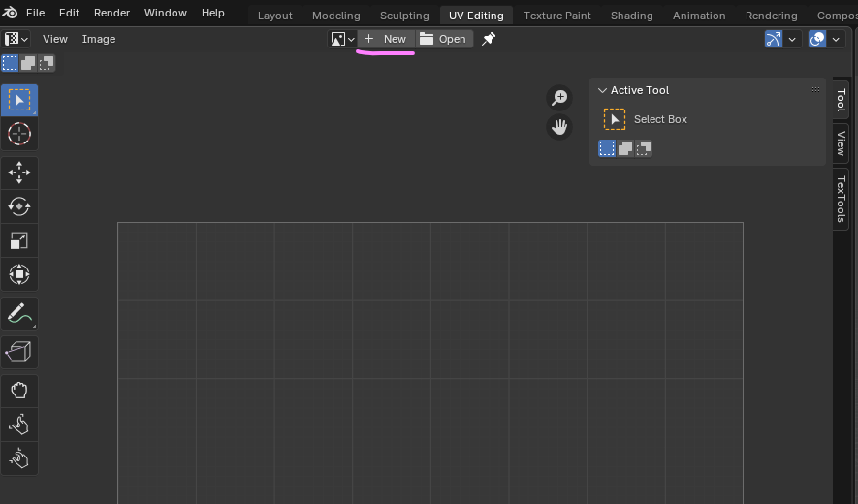Image resolution: width=858 pixels, height=504 pixels.
Task: Expand the gizmo options dropdown arrow
Action: pos(792,39)
